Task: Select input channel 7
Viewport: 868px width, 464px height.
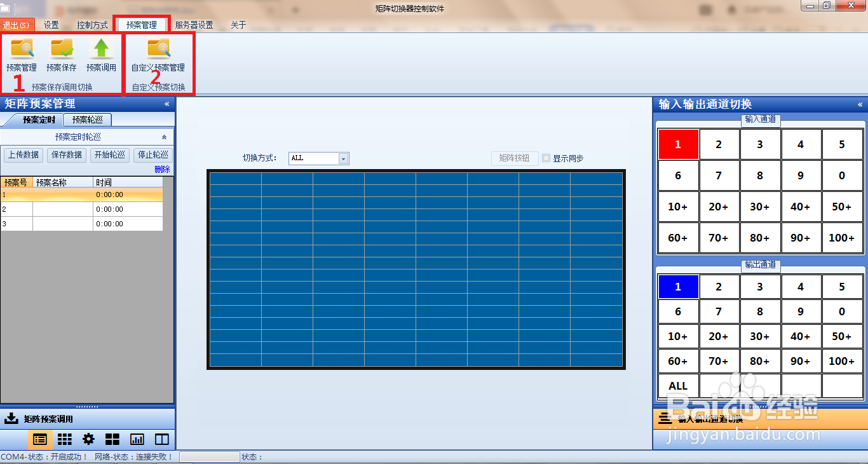Action: pyautogui.click(x=719, y=175)
